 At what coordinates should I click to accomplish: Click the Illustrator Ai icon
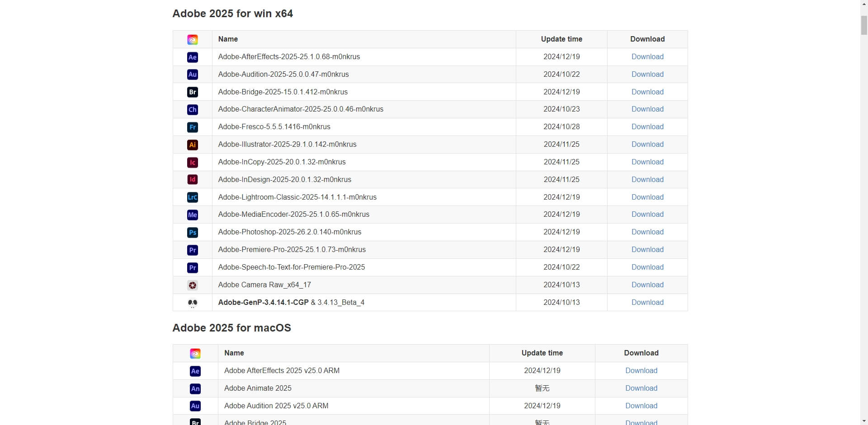click(192, 145)
